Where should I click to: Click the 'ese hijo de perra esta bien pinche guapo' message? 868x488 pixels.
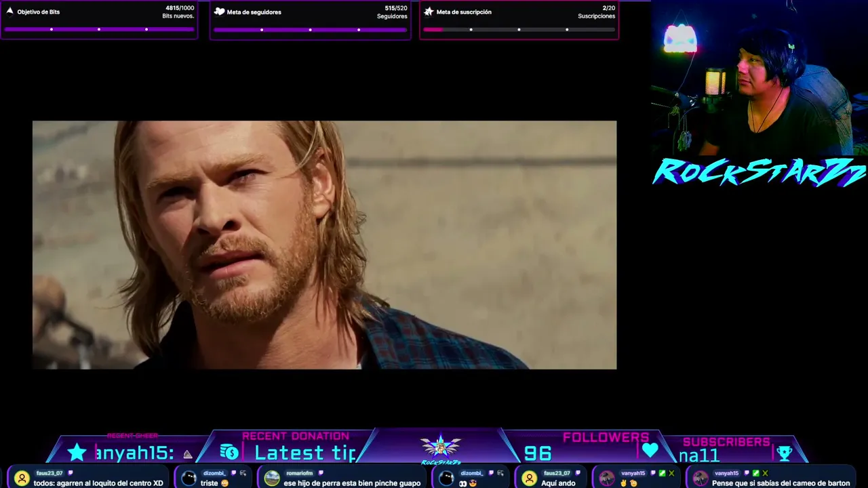[352, 483]
